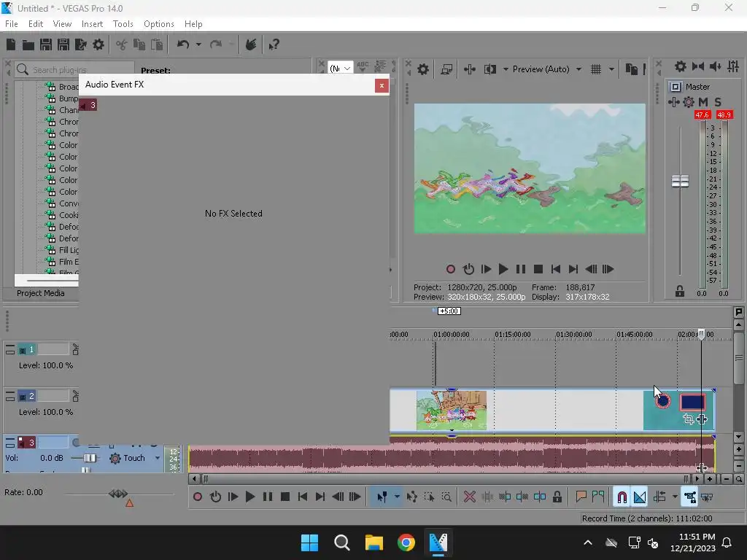Adjust the playback Rate slider

coord(118,494)
